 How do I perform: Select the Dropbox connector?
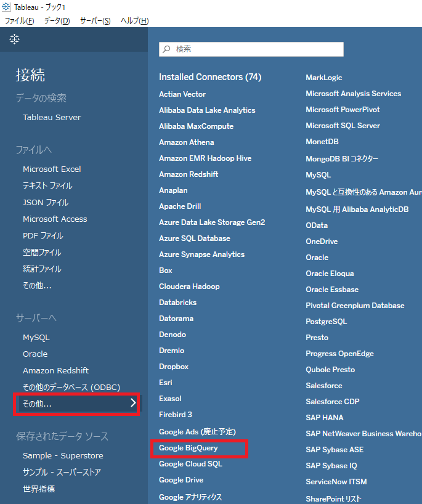[x=174, y=367]
